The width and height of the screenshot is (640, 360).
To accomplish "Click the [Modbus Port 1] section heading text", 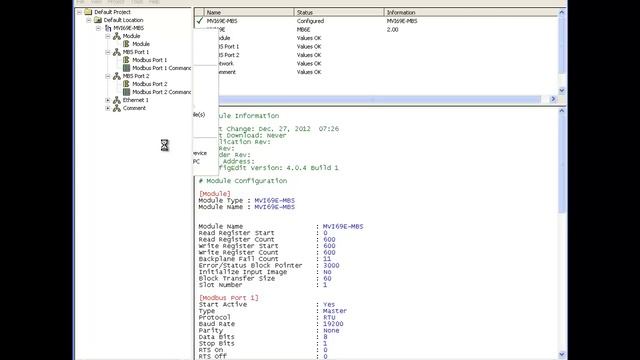I will (229, 298).
